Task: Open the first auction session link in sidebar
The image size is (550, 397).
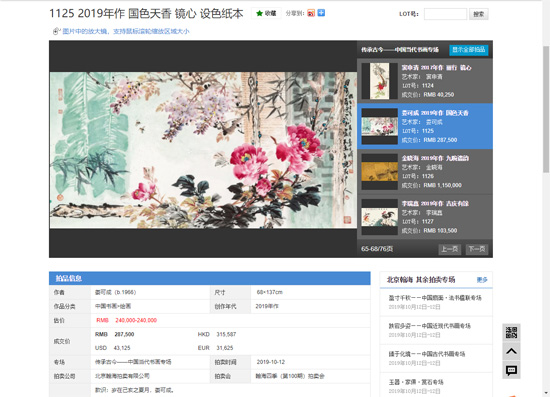Action: point(435,298)
